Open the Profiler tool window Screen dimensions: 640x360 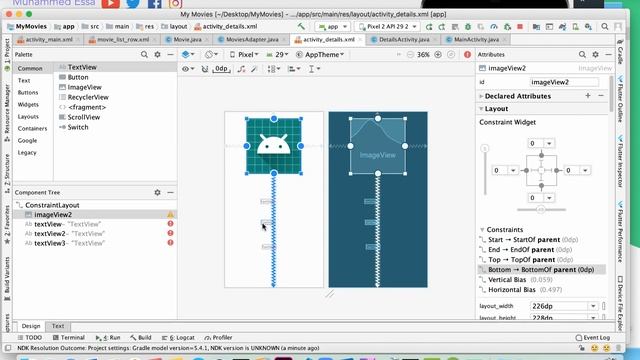tap(218, 338)
